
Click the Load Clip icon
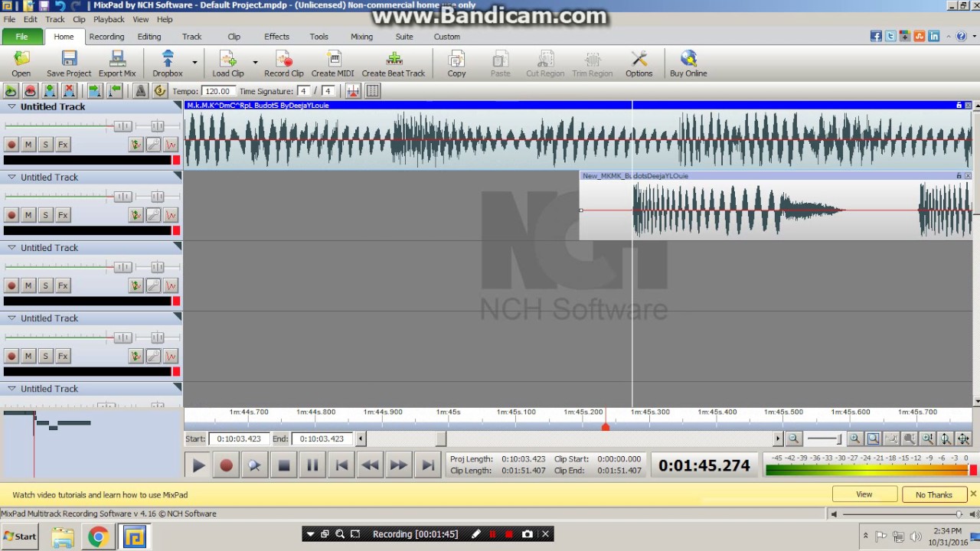(228, 64)
